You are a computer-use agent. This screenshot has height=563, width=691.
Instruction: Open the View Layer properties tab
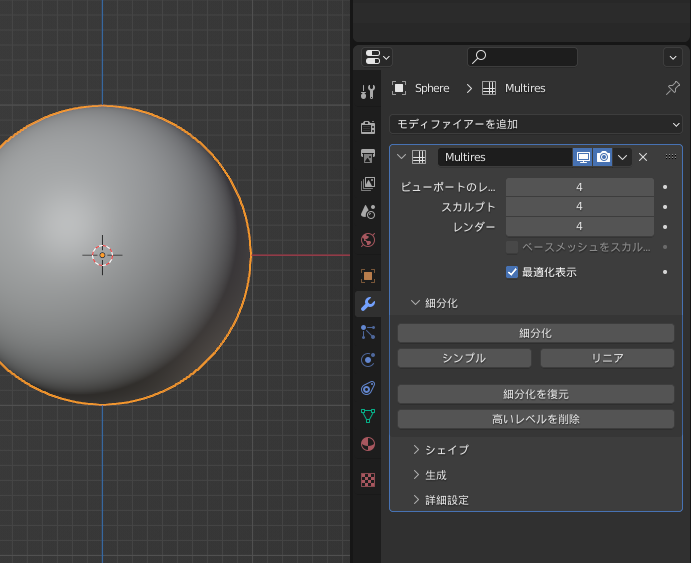click(368, 184)
